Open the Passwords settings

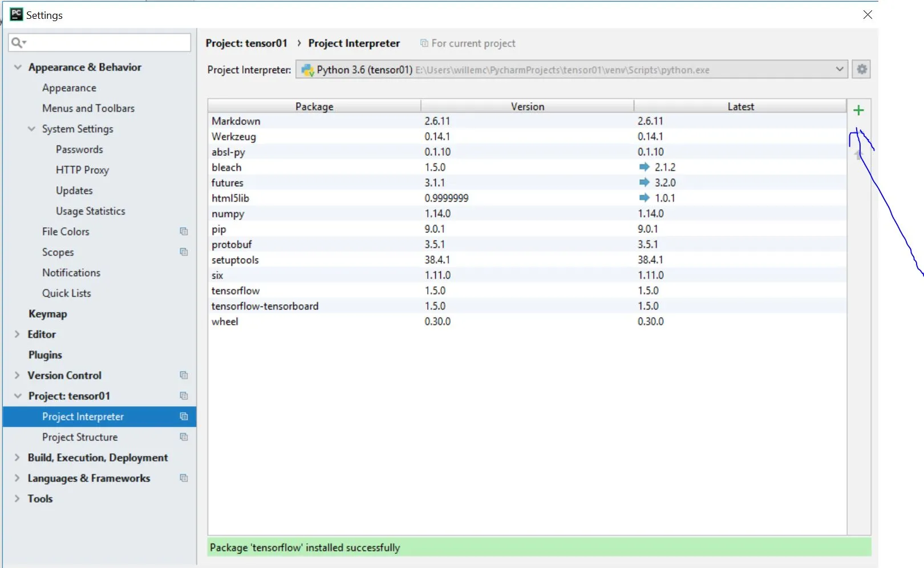coord(79,150)
